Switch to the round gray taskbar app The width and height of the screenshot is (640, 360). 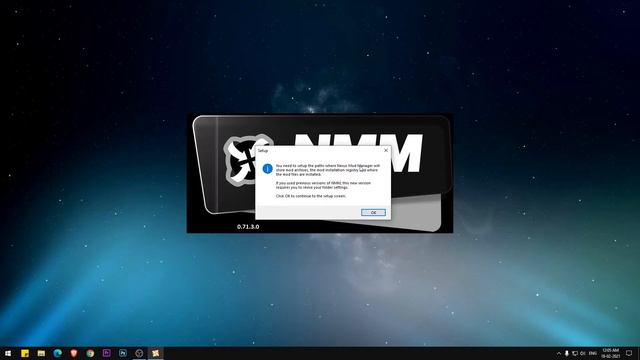click(x=139, y=353)
